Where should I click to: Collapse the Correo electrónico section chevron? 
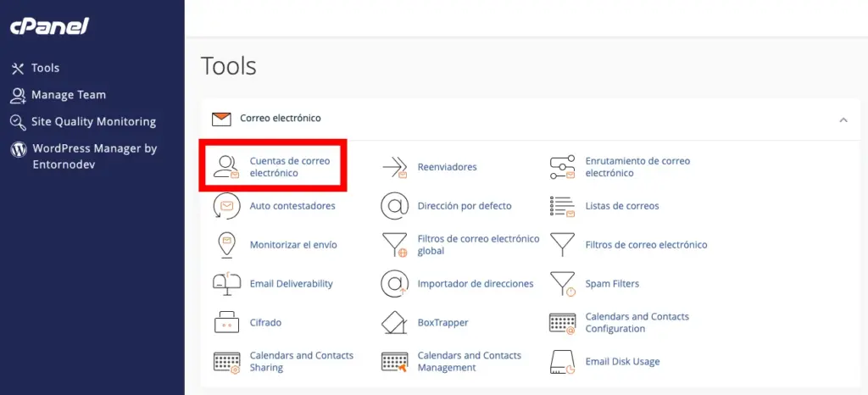[843, 120]
